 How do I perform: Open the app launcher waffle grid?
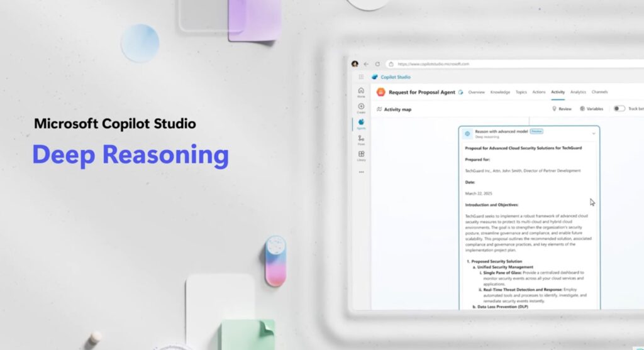point(361,77)
